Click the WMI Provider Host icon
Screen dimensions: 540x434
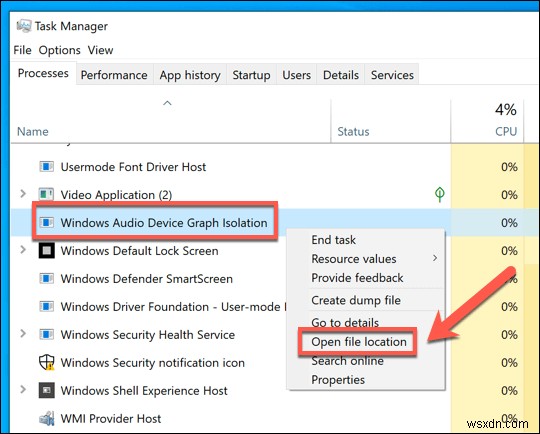pos(46,418)
